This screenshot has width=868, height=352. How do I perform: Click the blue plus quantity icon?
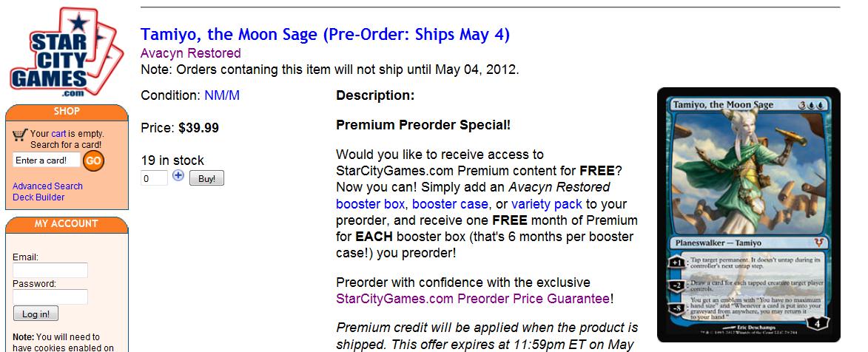[x=178, y=176]
